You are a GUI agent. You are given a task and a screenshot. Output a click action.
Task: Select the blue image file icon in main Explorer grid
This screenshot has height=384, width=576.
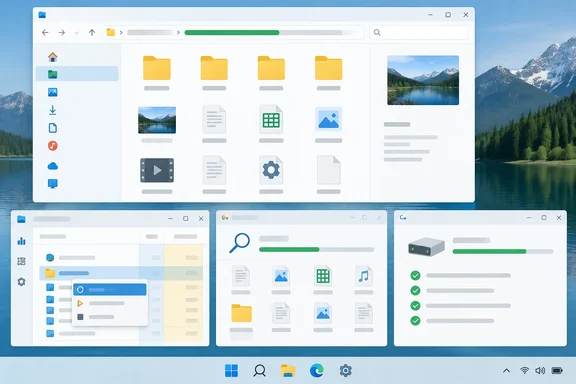point(328,119)
